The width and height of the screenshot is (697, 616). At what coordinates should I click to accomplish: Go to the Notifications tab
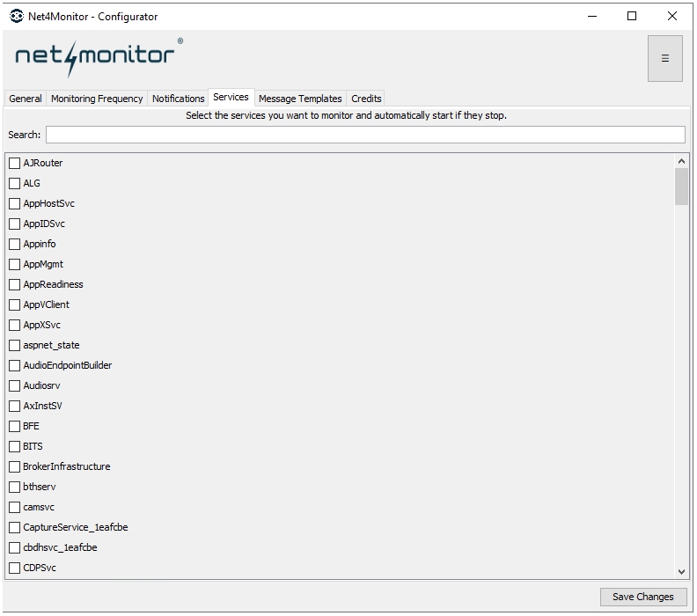pyautogui.click(x=179, y=99)
